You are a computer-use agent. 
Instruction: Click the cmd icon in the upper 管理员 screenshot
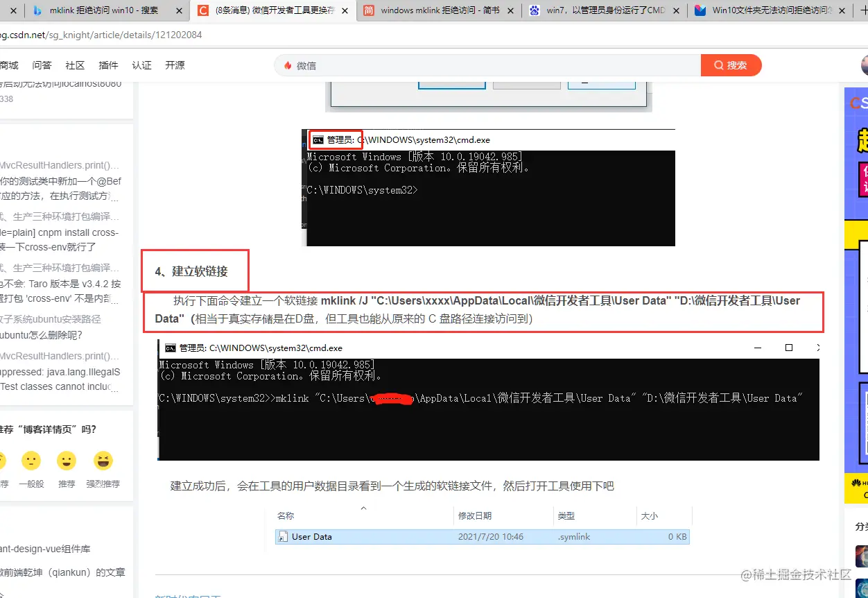tap(318, 139)
